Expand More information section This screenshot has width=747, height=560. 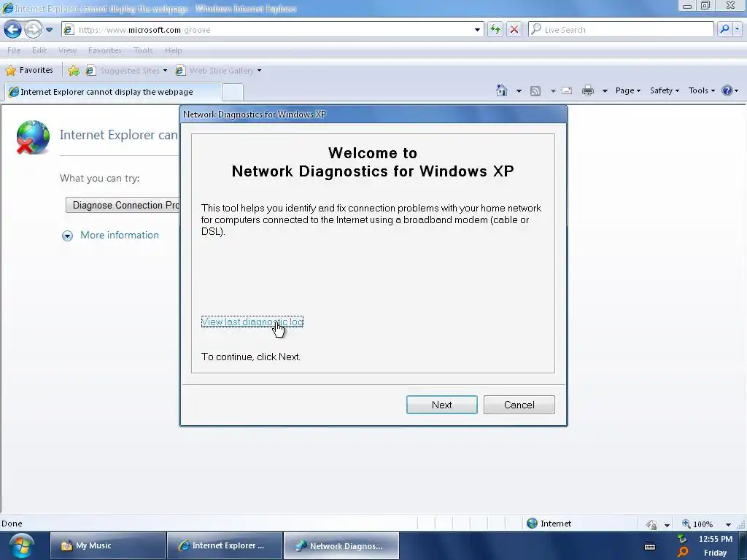pos(111,236)
